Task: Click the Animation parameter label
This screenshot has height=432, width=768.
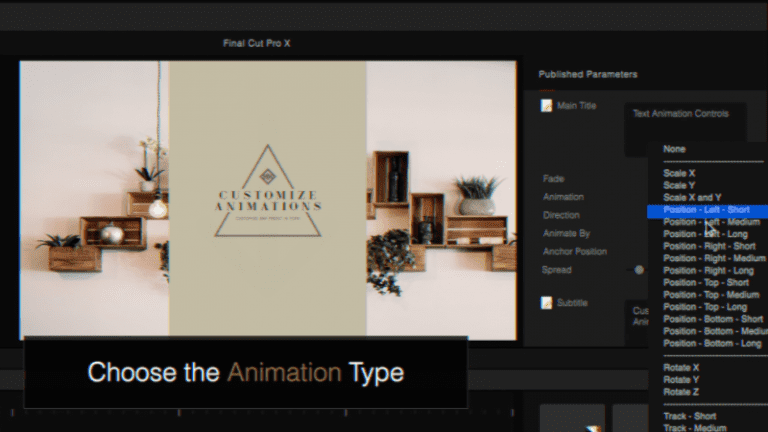Action: [563, 197]
